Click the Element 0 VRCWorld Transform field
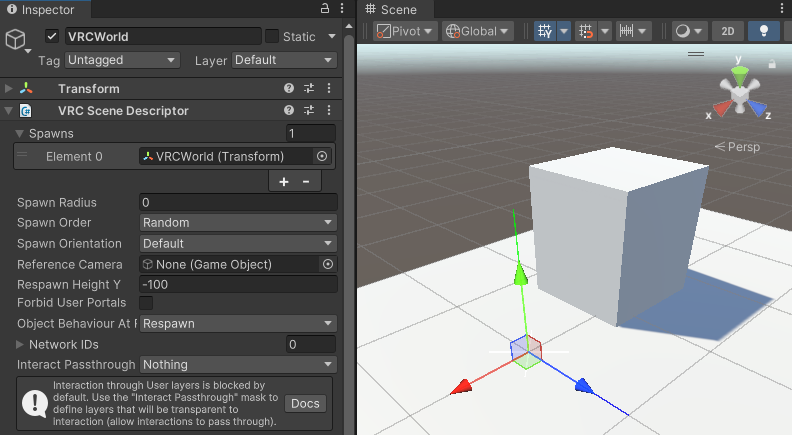This screenshot has height=435, width=792. pyautogui.click(x=226, y=157)
